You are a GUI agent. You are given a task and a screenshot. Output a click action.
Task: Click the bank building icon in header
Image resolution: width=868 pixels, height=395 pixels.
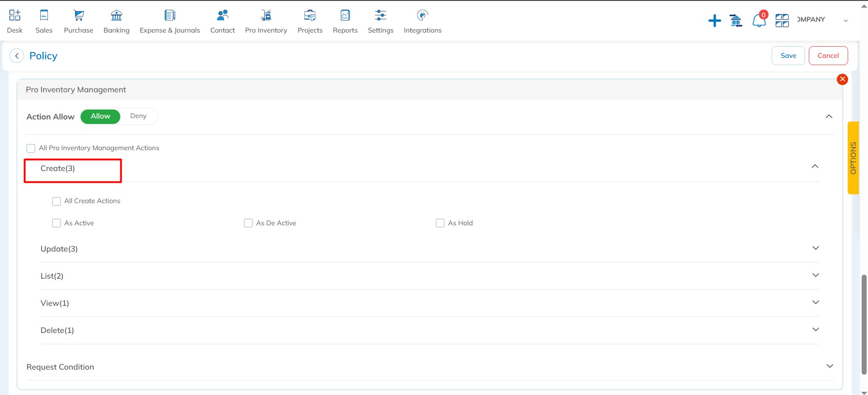click(x=736, y=21)
